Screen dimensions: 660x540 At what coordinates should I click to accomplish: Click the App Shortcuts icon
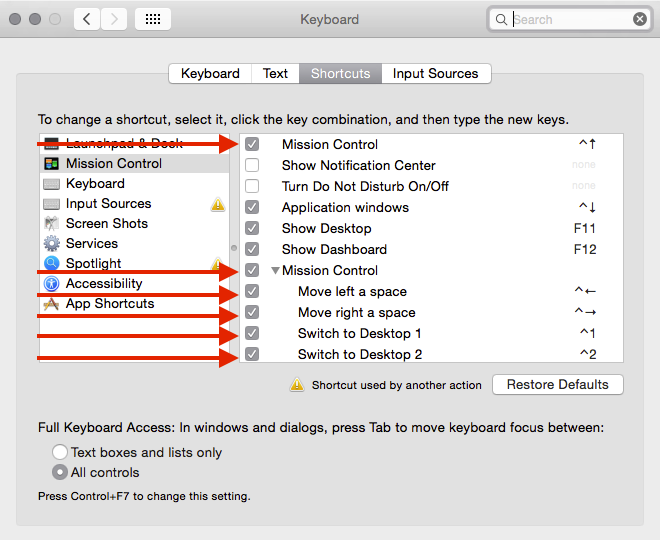coord(51,304)
